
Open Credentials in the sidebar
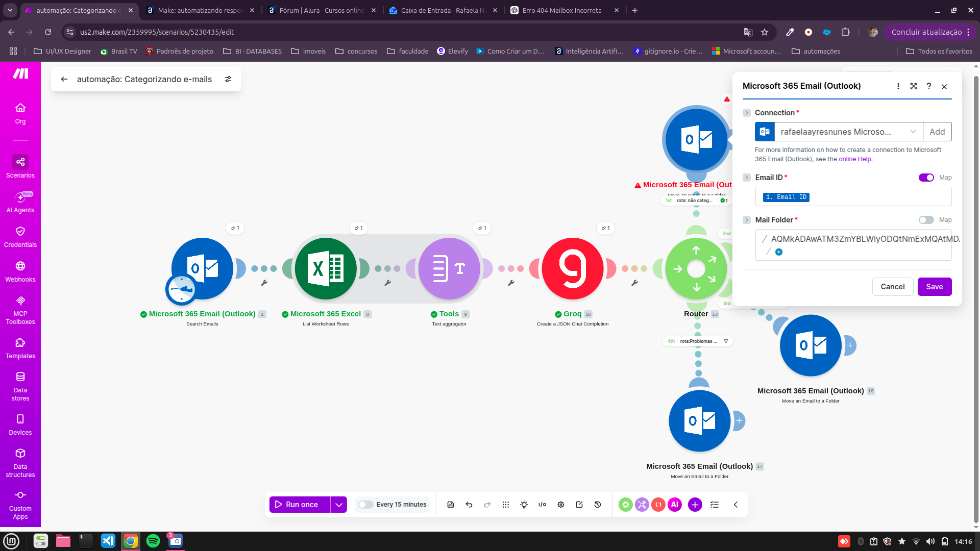coord(20,237)
